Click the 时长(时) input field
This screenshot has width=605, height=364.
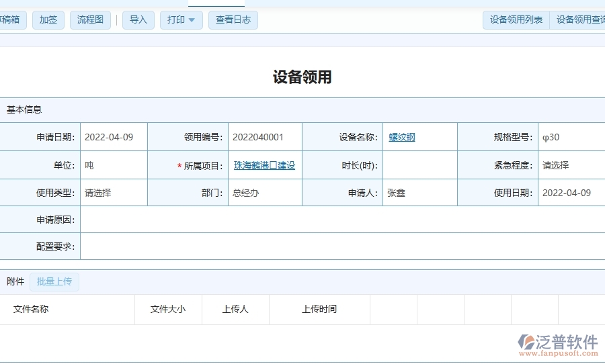(x=419, y=165)
